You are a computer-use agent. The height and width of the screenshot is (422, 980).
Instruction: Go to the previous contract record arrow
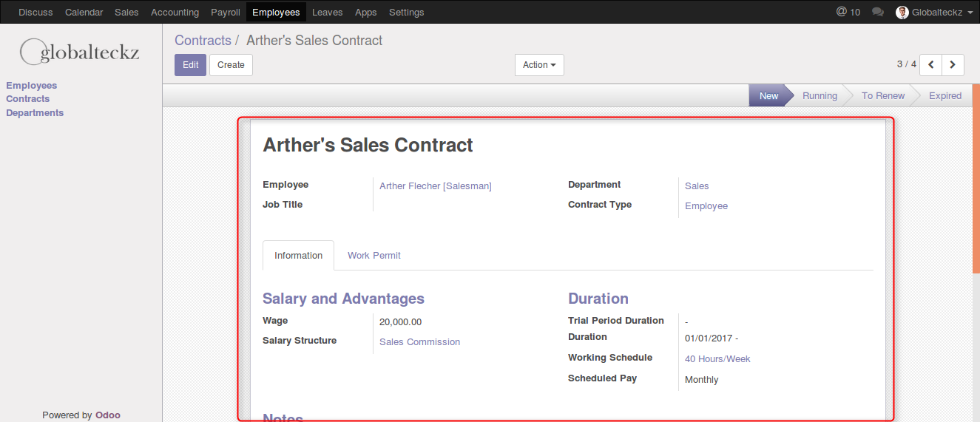[x=931, y=65]
